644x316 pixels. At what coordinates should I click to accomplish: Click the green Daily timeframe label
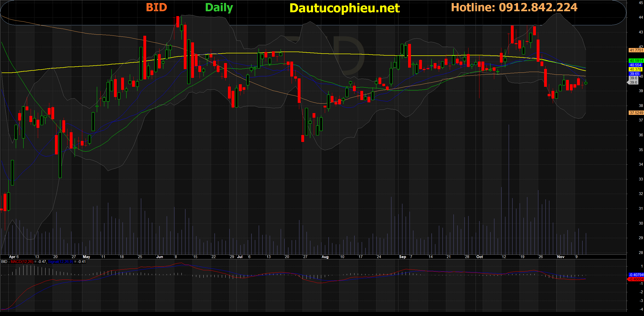tap(219, 8)
